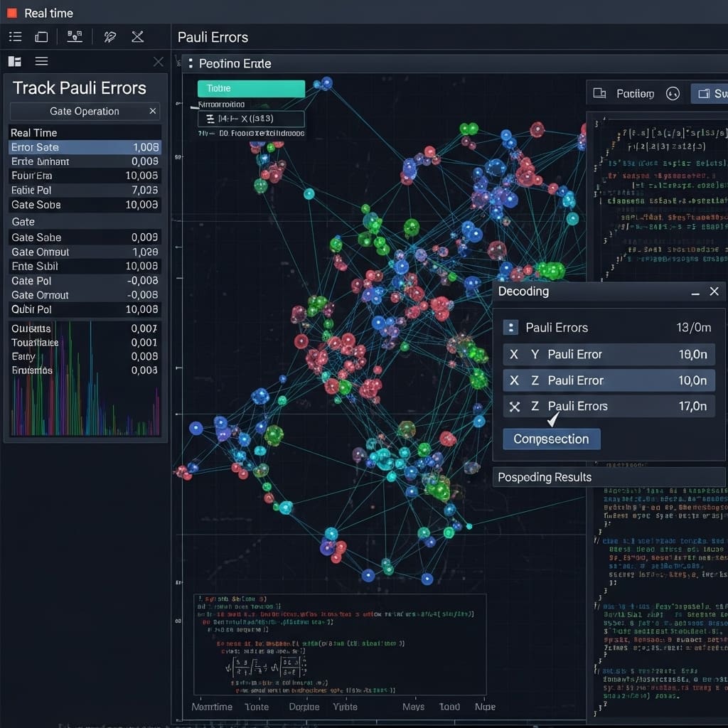The image size is (728, 728).
Task: Select the highlighted tab at top right
Action: [x=711, y=94]
